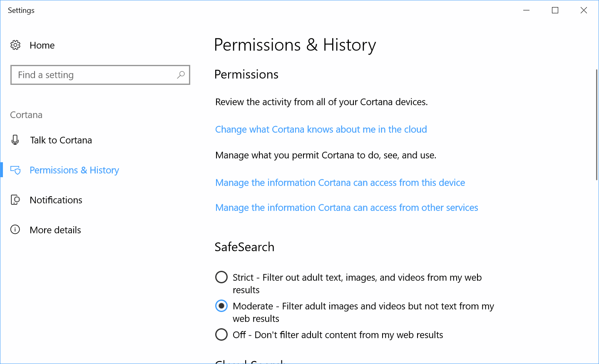This screenshot has width=599, height=364.
Task: Turn SafeSearch Off for web results
Action: click(x=221, y=334)
